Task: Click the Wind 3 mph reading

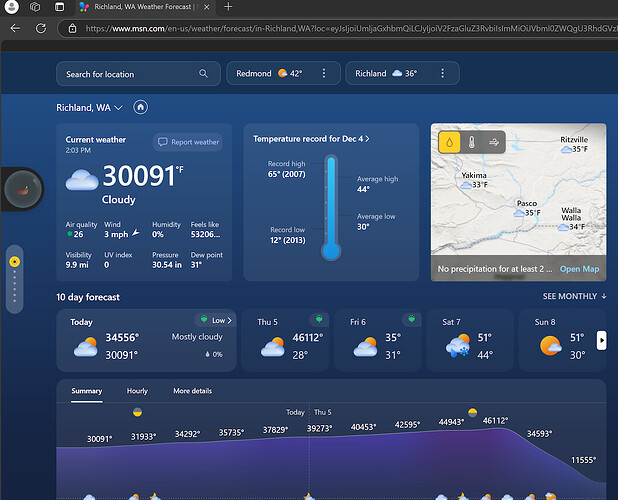Action: click(121, 234)
